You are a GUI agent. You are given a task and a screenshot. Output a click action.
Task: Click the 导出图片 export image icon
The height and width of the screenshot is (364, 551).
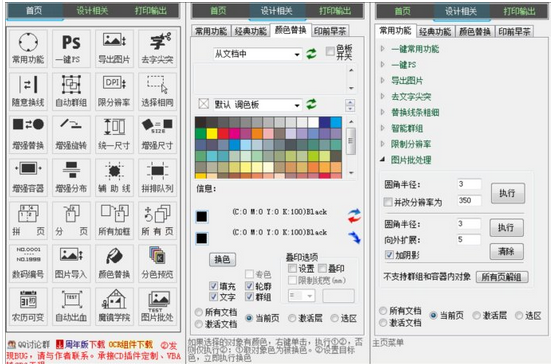114,48
